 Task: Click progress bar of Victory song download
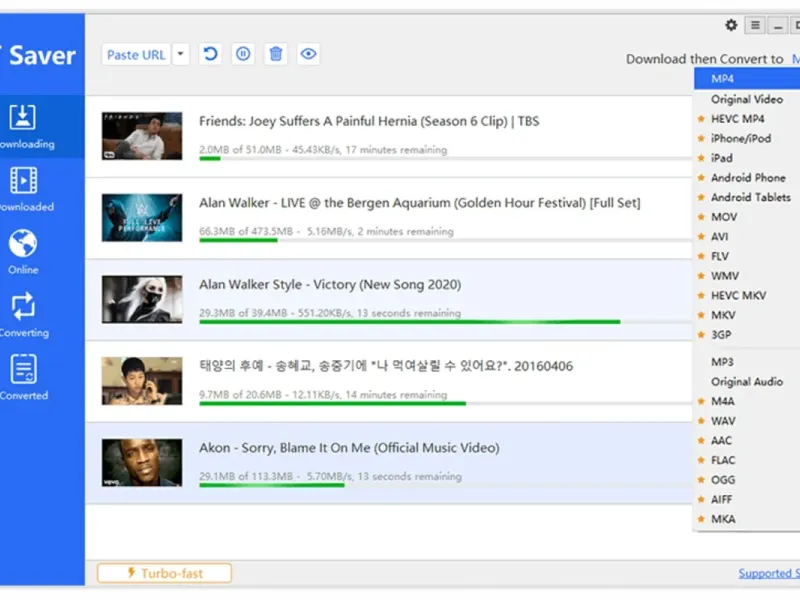445,322
